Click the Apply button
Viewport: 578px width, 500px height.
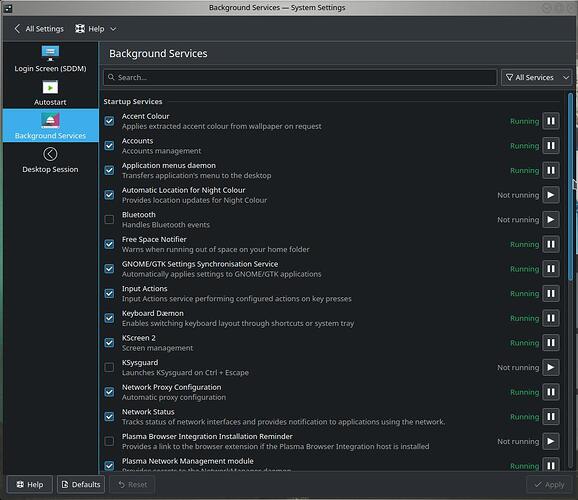point(549,484)
